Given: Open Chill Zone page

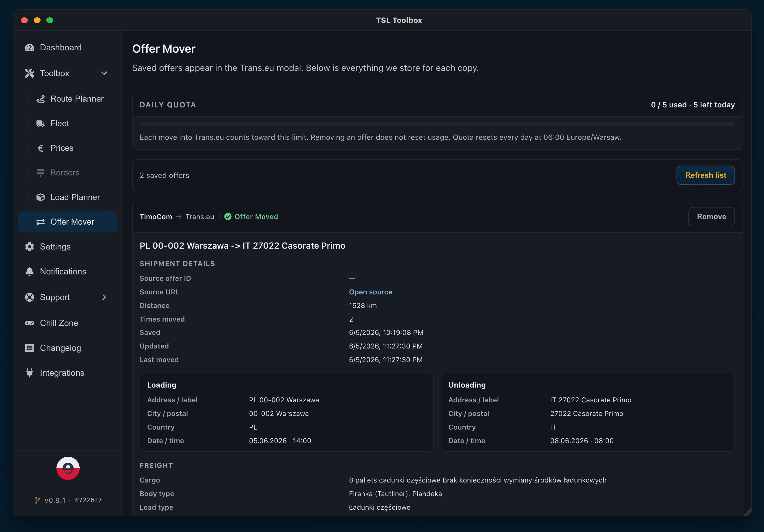Looking at the screenshot, I should click(67, 323).
